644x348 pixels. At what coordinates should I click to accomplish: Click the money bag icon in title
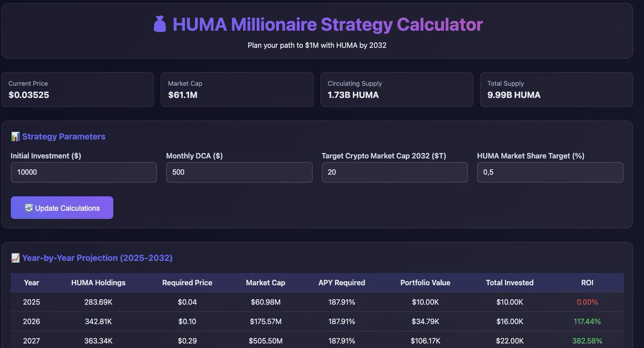point(160,24)
